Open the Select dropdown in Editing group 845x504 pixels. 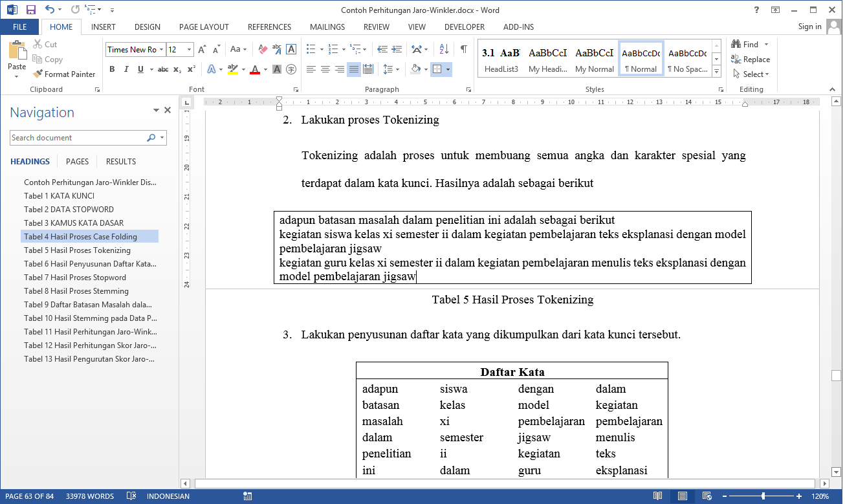[752, 74]
